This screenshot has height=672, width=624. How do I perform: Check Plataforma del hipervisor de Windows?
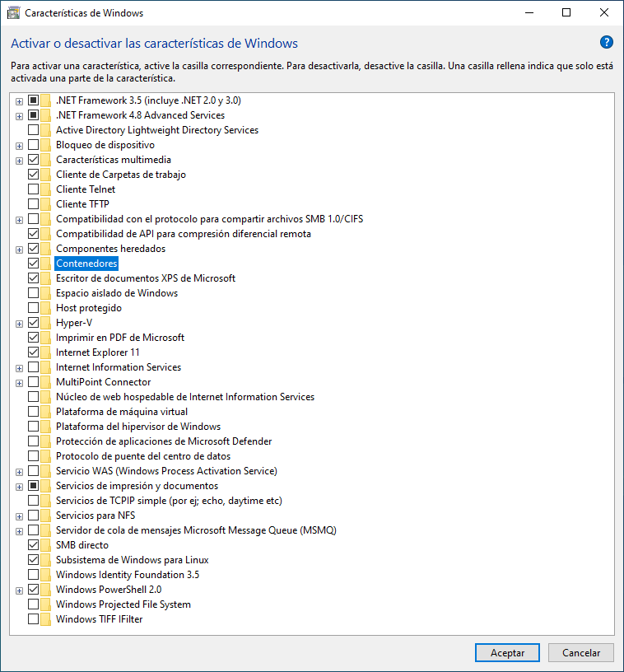tap(34, 427)
